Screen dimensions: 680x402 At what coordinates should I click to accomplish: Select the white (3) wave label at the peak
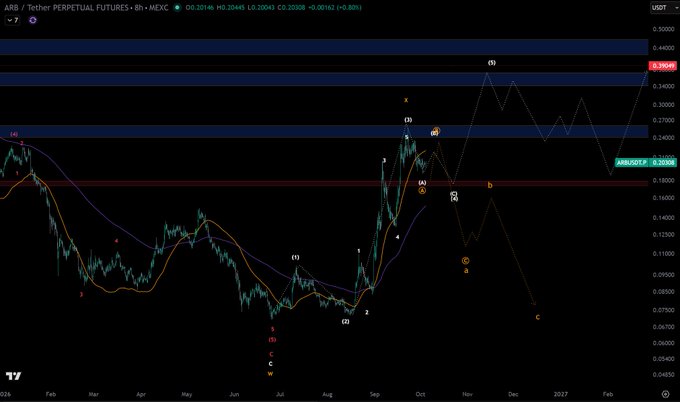[x=408, y=120]
